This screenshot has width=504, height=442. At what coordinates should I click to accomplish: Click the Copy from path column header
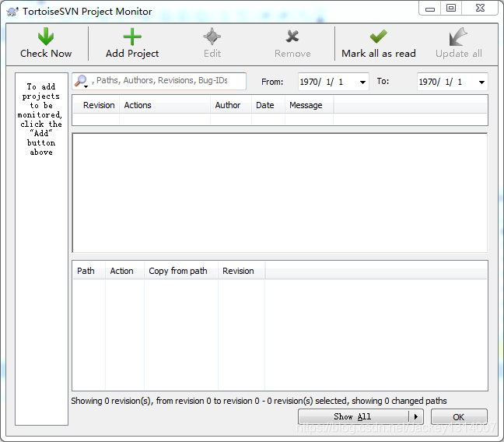coord(181,271)
